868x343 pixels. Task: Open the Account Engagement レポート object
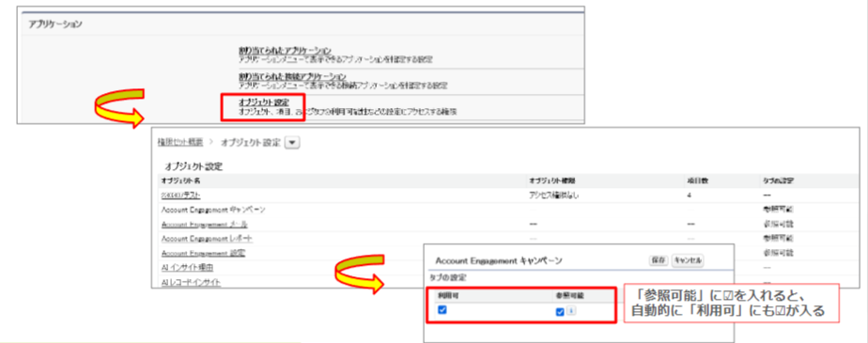[208, 239]
